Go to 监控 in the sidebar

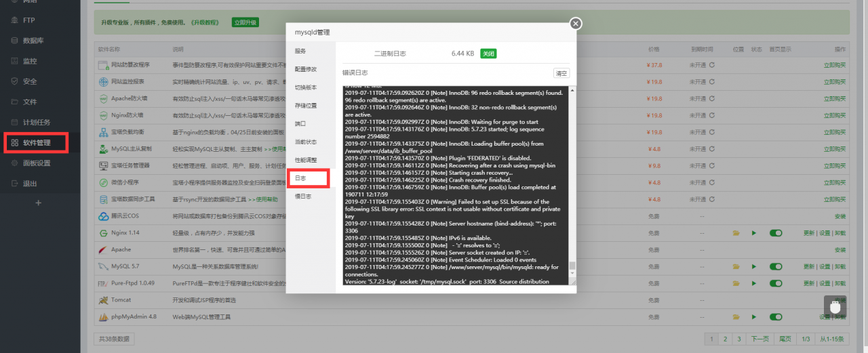click(x=30, y=61)
